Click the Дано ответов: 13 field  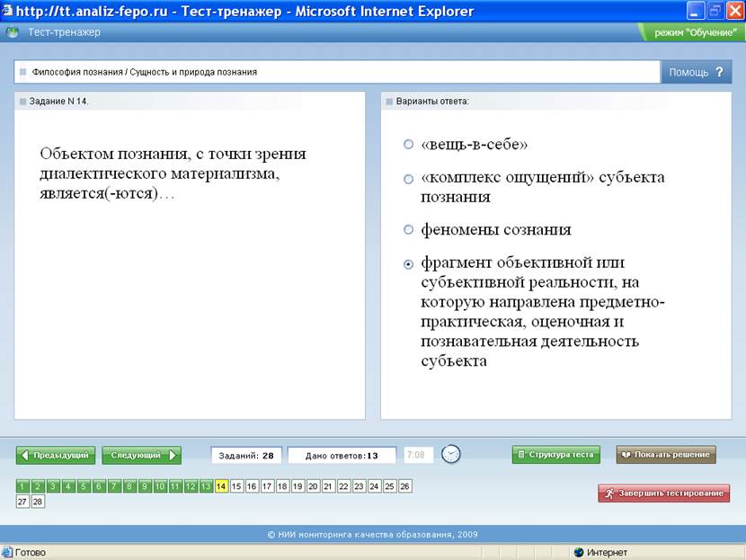pos(342,456)
